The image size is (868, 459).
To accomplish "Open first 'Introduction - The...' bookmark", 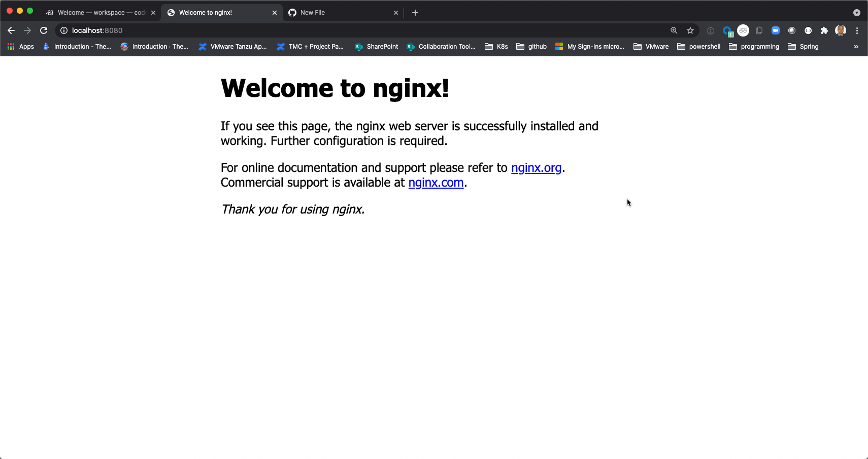I will [77, 47].
